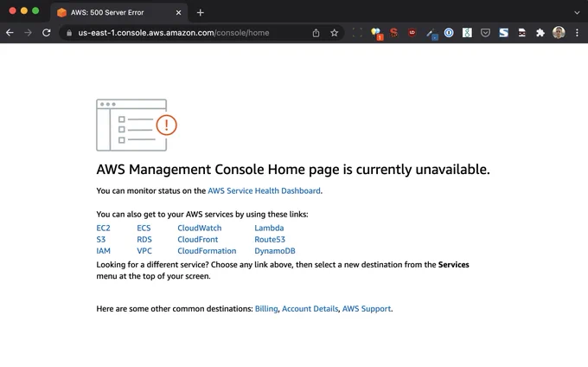Image resolution: width=588 pixels, height=367 pixels.
Task: Open the AWS Service Health Dashboard link
Action: [264, 190]
